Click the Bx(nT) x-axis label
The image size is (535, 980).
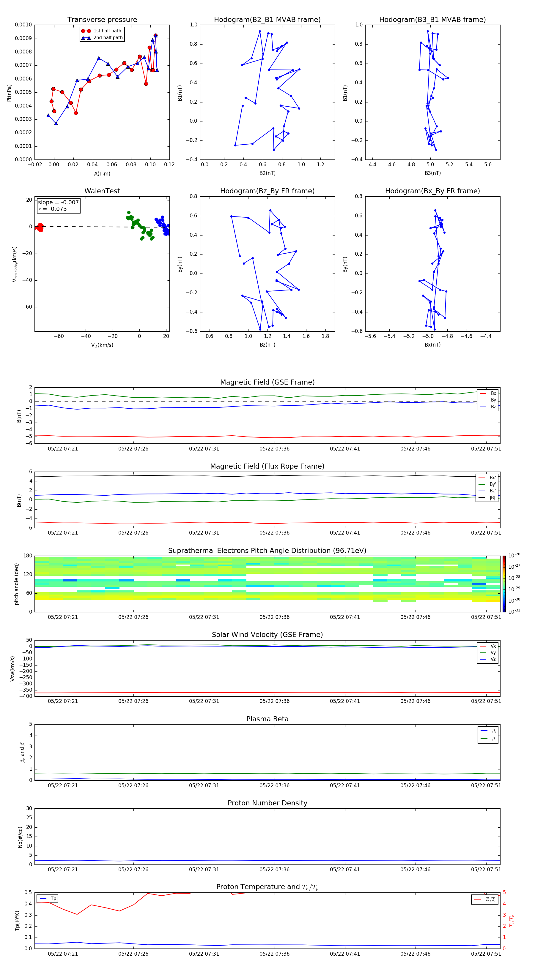pyautogui.click(x=432, y=345)
